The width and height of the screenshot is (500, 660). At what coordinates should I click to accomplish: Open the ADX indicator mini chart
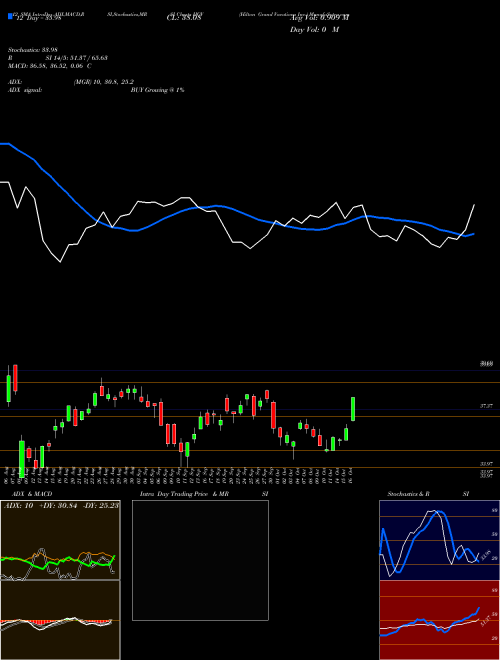click(x=60, y=540)
